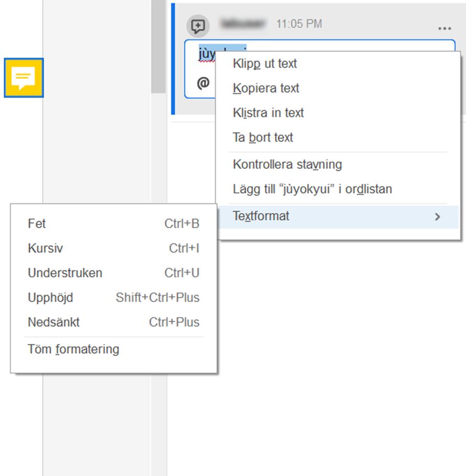Expand the Textformat submenu chevron

click(437, 216)
